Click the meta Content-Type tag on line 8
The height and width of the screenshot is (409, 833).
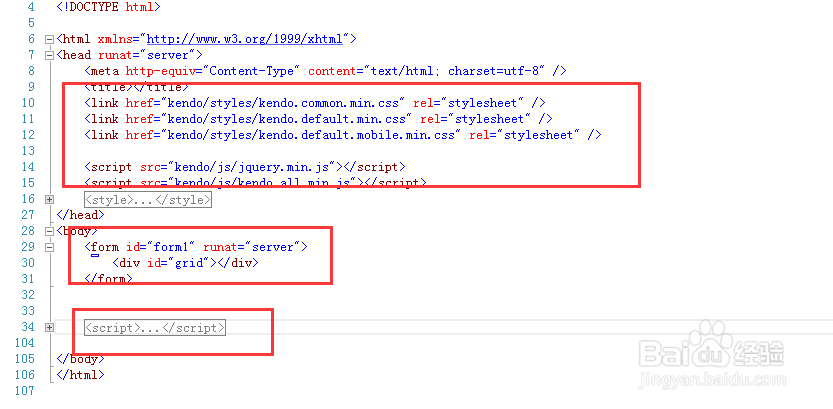click(x=325, y=71)
